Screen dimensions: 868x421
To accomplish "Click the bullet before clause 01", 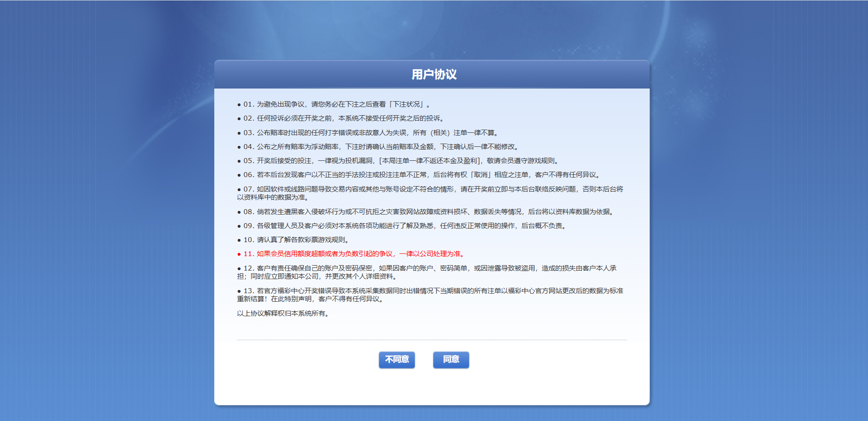I will tap(239, 105).
